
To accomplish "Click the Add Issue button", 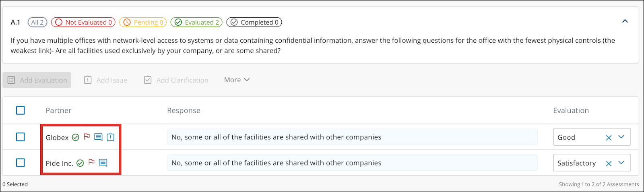I will [x=105, y=80].
